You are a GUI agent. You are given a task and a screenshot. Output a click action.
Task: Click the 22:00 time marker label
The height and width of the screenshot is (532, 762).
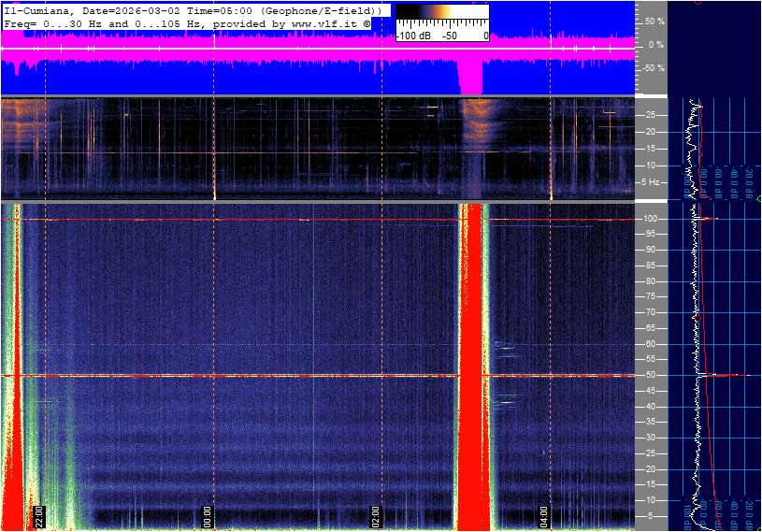coord(40,517)
